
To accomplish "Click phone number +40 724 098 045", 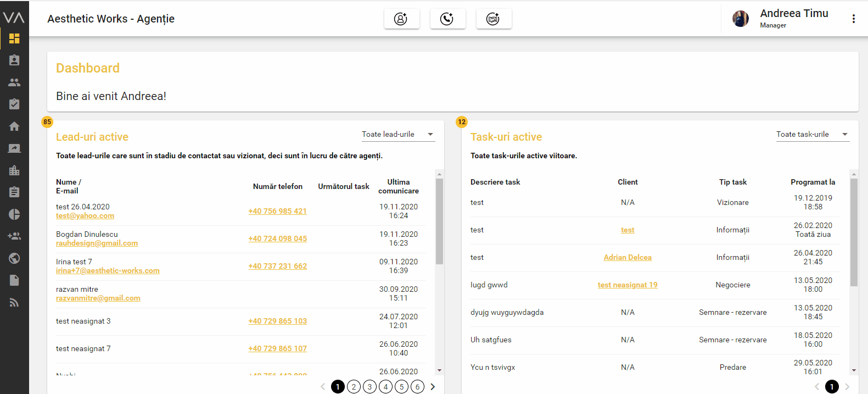I will click(277, 239).
